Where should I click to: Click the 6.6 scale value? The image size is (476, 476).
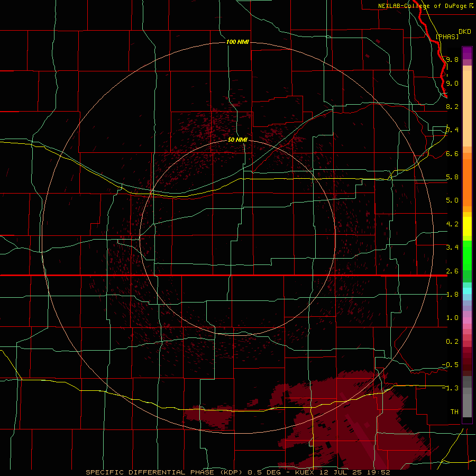[x=452, y=153]
